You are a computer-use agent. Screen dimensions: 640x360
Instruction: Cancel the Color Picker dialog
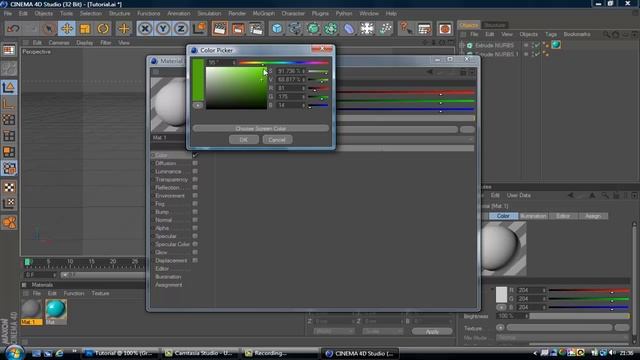click(x=277, y=140)
